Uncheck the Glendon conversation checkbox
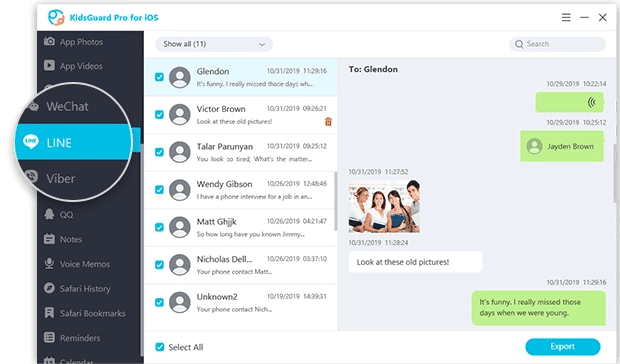 coord(159,77)
